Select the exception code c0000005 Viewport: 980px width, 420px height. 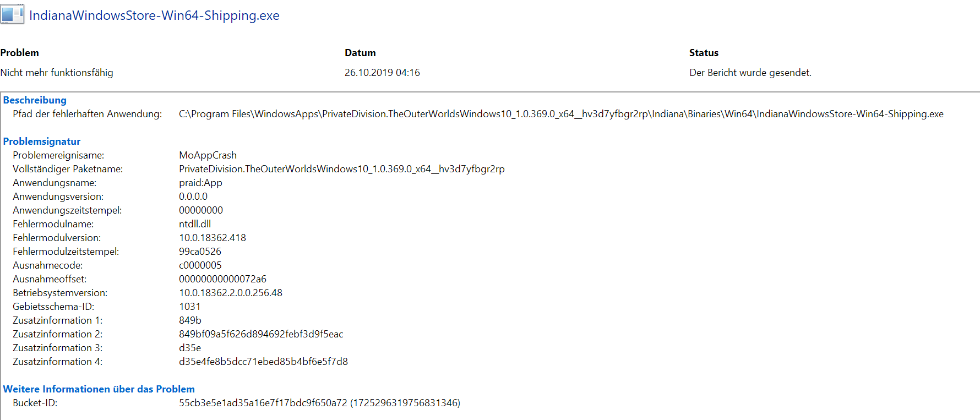point(200,265)
